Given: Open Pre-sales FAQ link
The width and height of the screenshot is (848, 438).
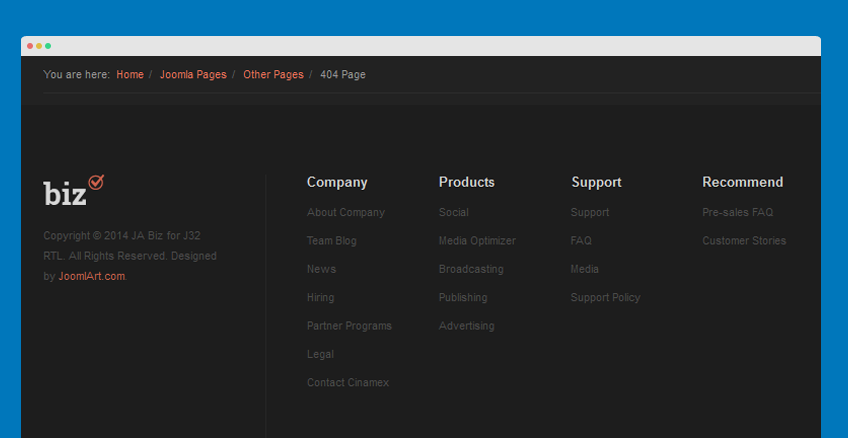Looking at the screenshot, I should tap(737, 213).
